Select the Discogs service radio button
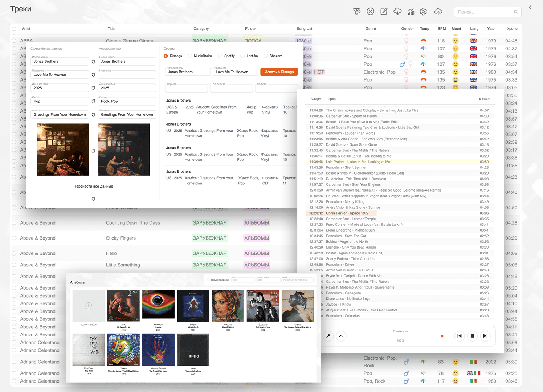The height and width of the screenshot is (392, 543). point(166,56)
